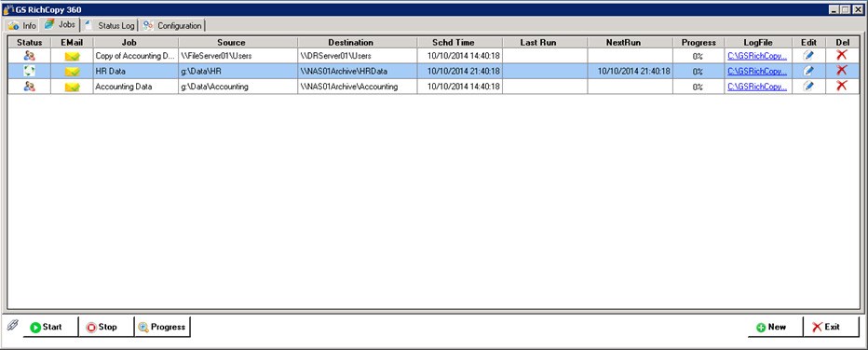The image size is (868, 350).
Task: Create a New job
Action: (x=775, y=327)
